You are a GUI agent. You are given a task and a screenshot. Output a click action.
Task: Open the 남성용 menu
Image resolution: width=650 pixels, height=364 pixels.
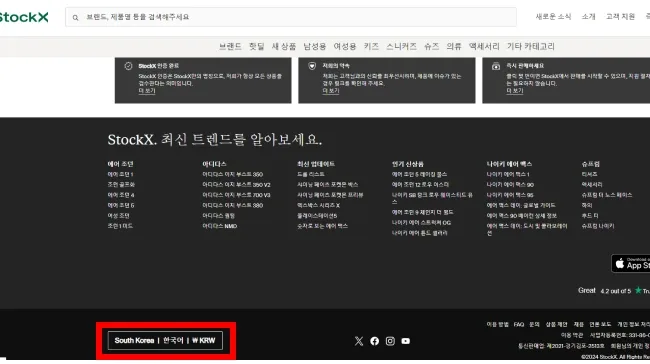315,46
